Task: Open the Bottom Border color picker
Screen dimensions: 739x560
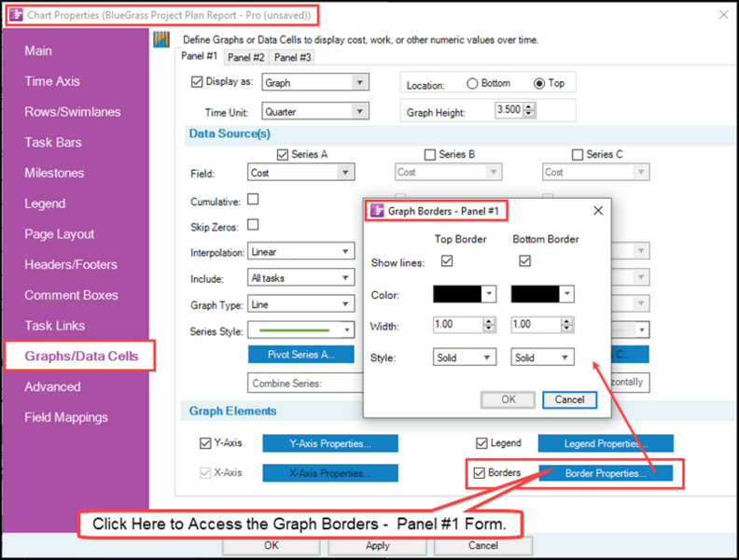Action: tap(542, 294)
